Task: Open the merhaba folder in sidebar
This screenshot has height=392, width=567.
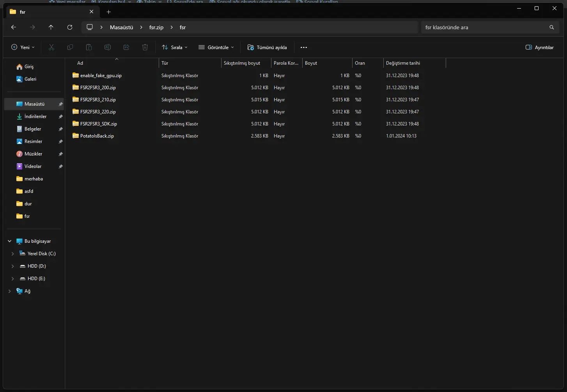Action: (30, 179)
